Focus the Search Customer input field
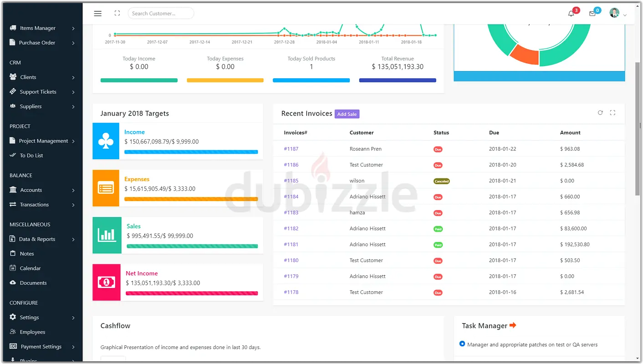Screen dimensions: 643x364 161,14
